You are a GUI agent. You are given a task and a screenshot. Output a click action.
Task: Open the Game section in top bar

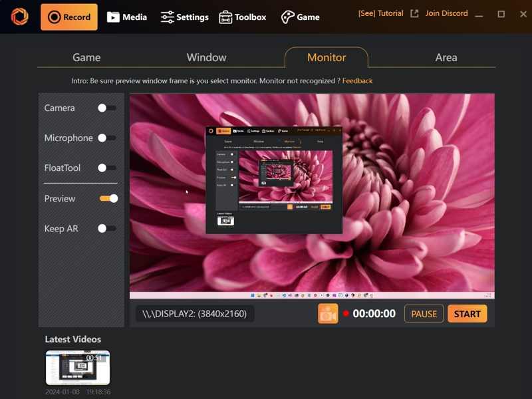pos(301,17)
